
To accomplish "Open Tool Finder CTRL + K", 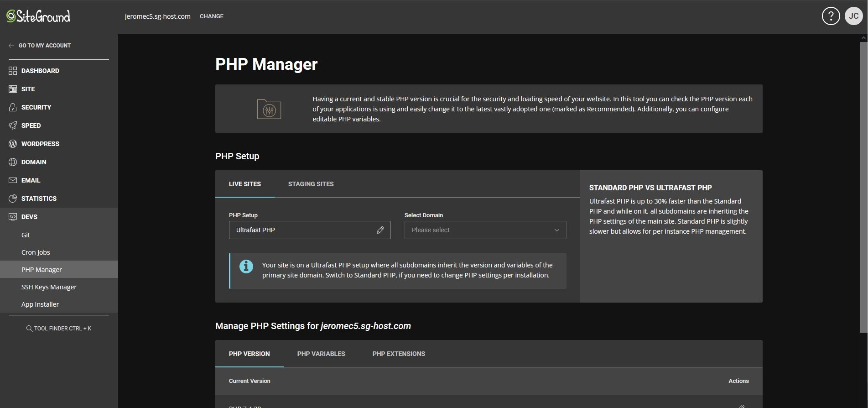I will (59, 329).
